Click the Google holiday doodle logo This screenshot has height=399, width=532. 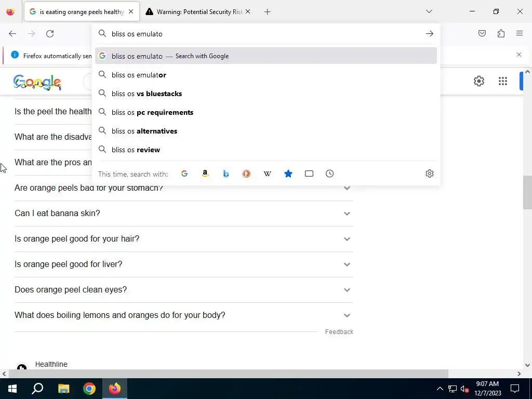(37, 83)
